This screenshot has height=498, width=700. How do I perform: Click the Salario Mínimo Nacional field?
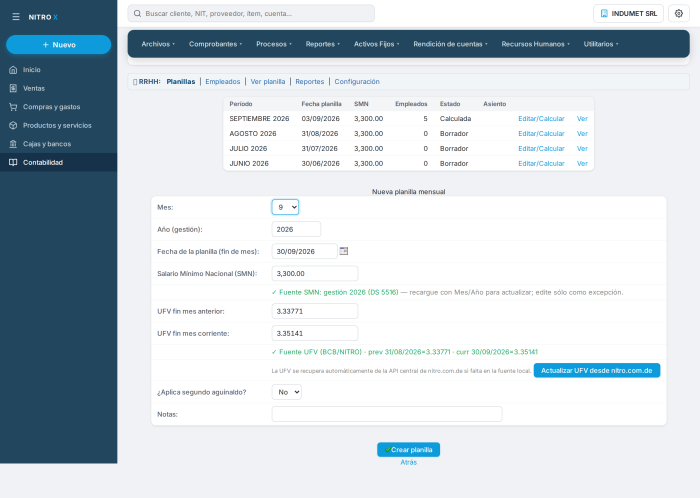tap(315, 274)
